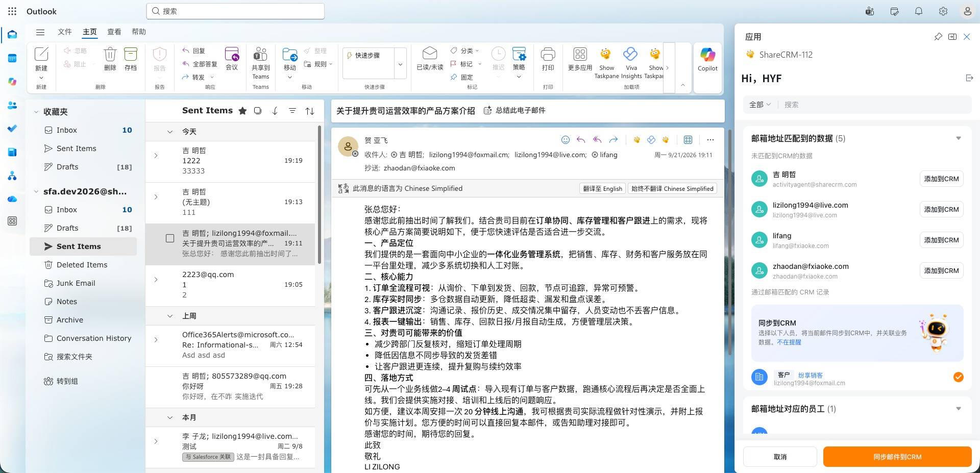Toggle the checked 客户 record checkmark
This screenshot has height=473, width=980.
pos(958,377)
